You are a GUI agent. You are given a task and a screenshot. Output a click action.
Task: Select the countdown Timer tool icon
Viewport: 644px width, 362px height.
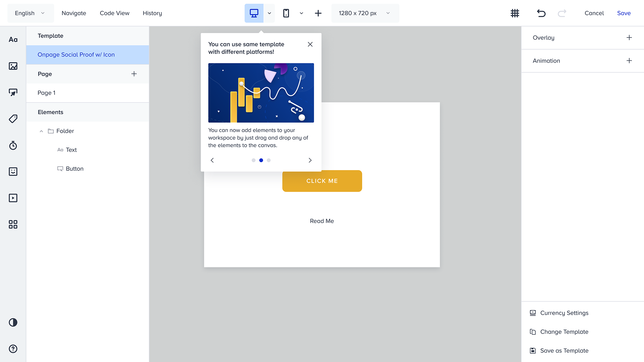(x=13, y=145)
